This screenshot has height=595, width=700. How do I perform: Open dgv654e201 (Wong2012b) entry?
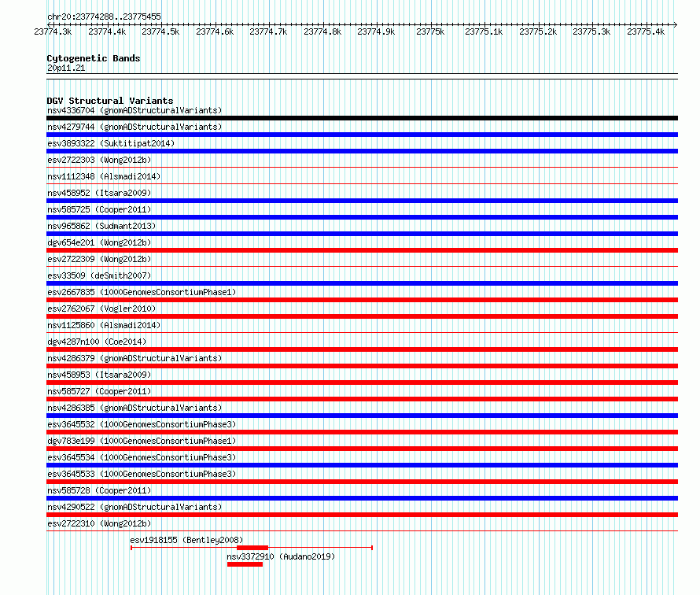coord(99,242)
